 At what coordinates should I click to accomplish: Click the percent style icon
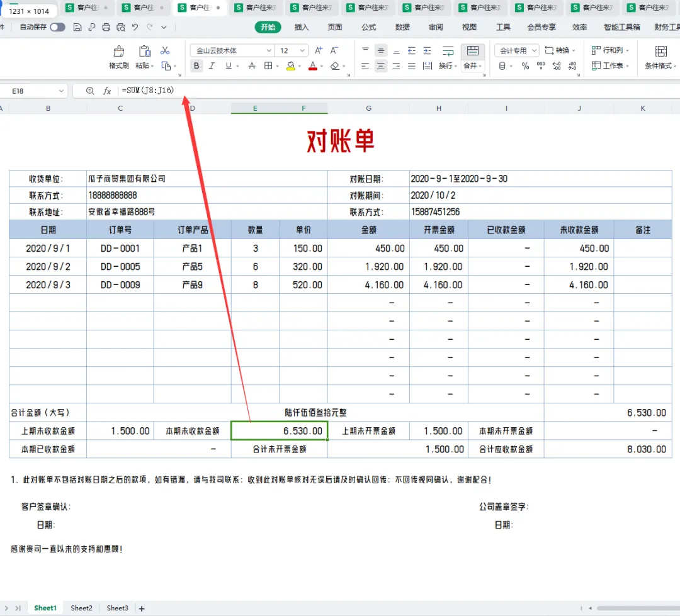[x=525, y=66]
